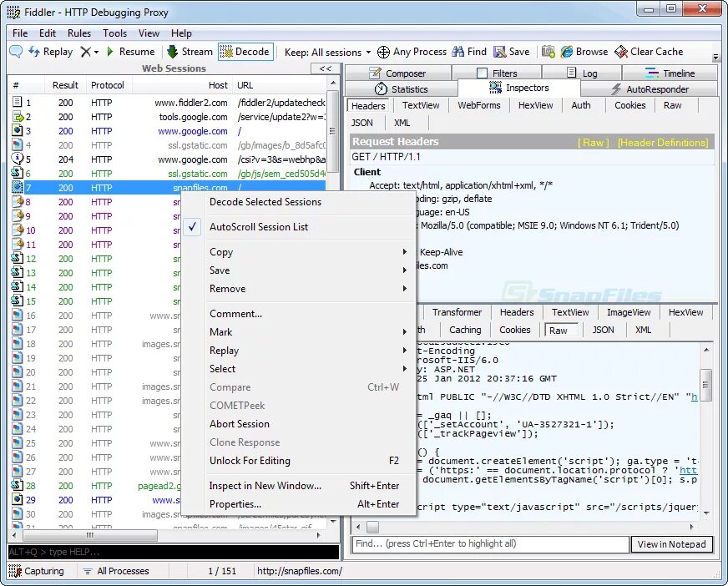Open the Rules menu
The width and height of the screenshot is (728, 586).
(x=79, y=33)
